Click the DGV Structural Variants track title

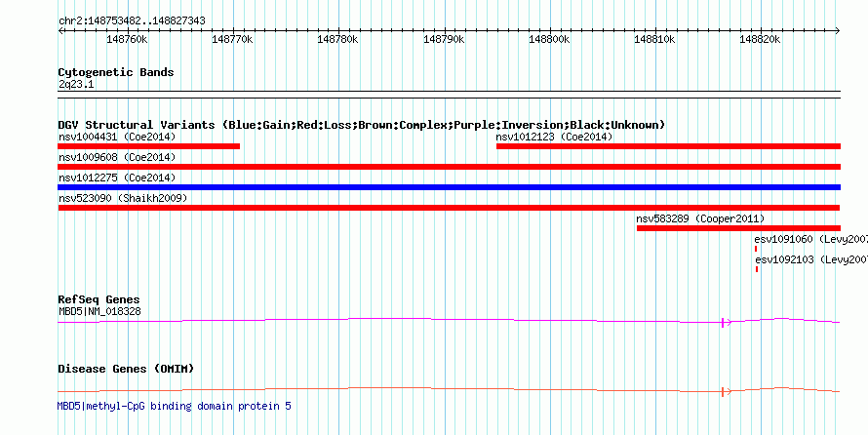(x=362, y=125)
